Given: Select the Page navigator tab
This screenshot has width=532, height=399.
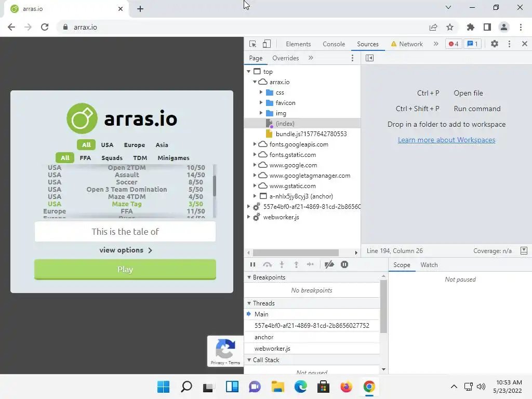Looking at the screenshot, I should click(x=256, y=58).
